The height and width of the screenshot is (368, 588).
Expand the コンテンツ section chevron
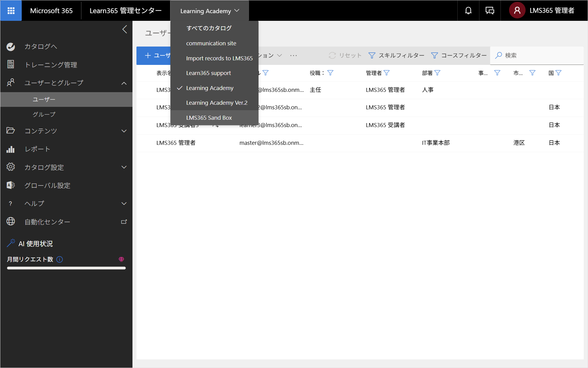(x=124, y=131)
